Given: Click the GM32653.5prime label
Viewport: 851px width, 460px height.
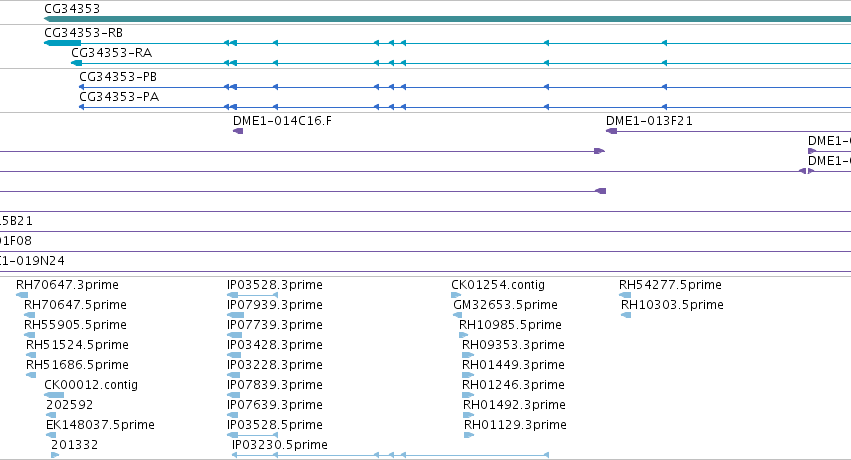Looking at the screenshot, I should coord(505,305).
